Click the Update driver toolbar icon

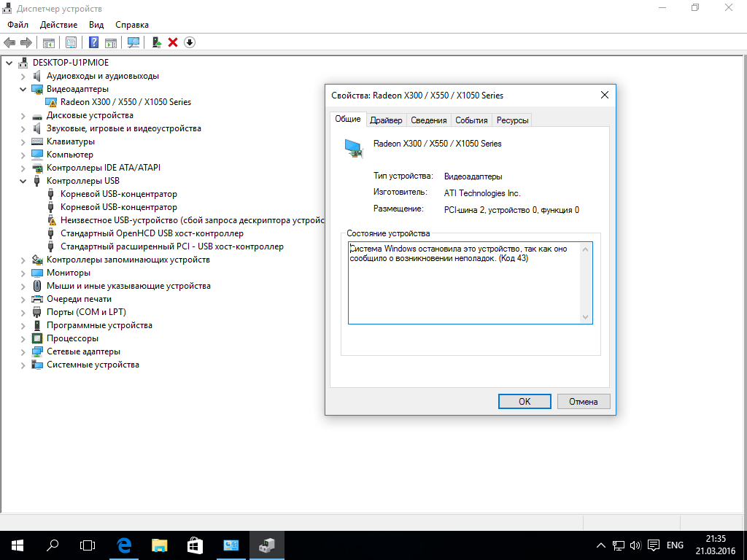coord(157,42)
